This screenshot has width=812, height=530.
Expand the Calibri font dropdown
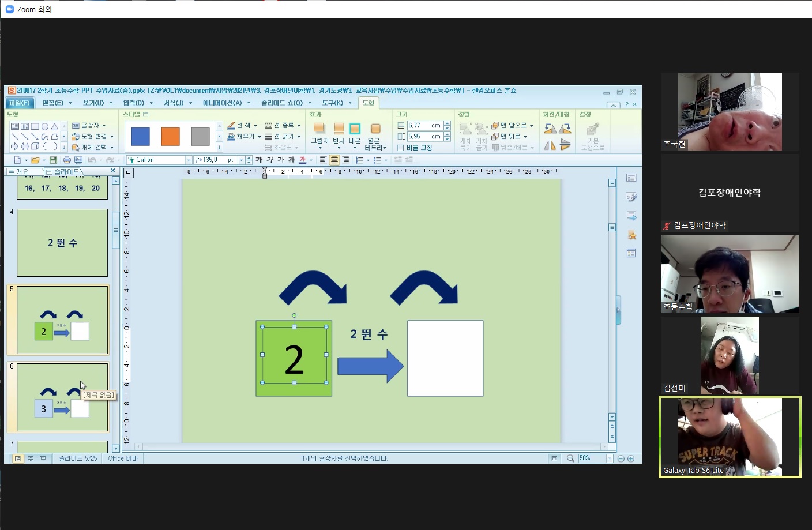tap(188, 160)
